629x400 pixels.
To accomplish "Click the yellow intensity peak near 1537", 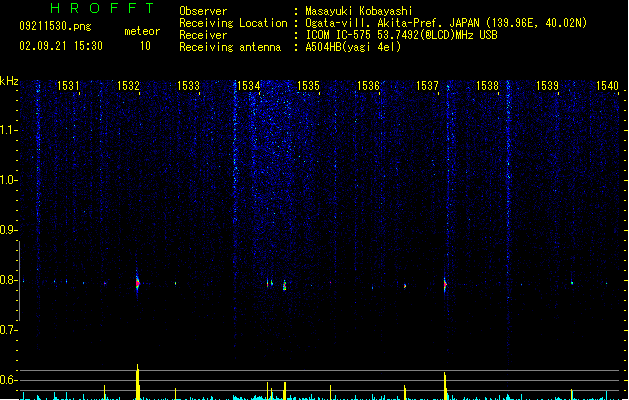I will (x=445, y=386).
